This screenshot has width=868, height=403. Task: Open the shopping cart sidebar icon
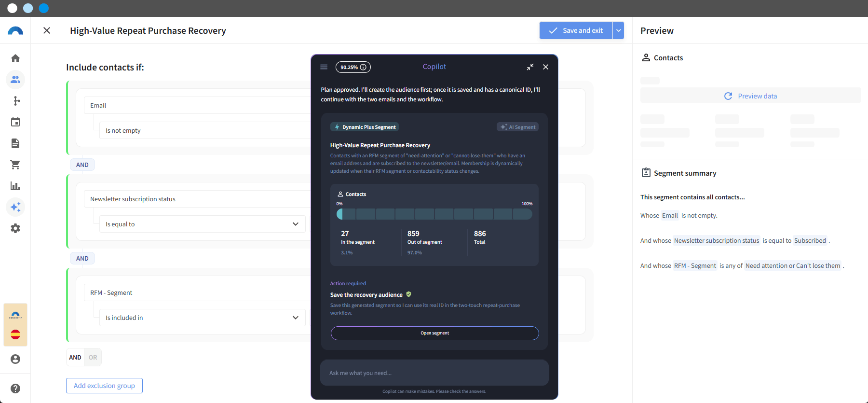(x=15, y=165)
